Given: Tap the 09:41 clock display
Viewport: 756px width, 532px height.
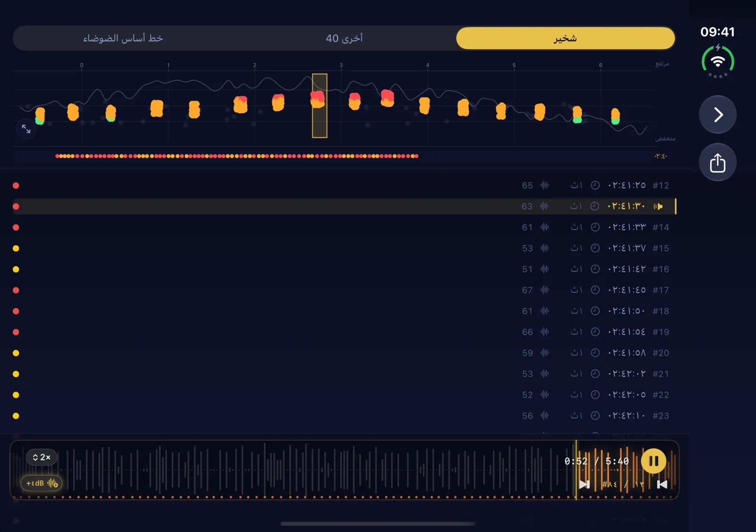Looking at the screenshot, I should pos(717,32).
